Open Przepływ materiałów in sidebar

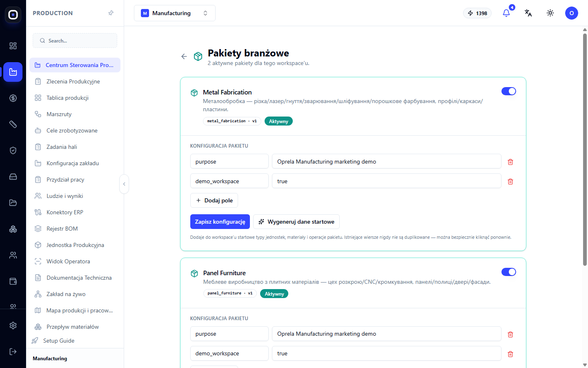coord(75,327)
